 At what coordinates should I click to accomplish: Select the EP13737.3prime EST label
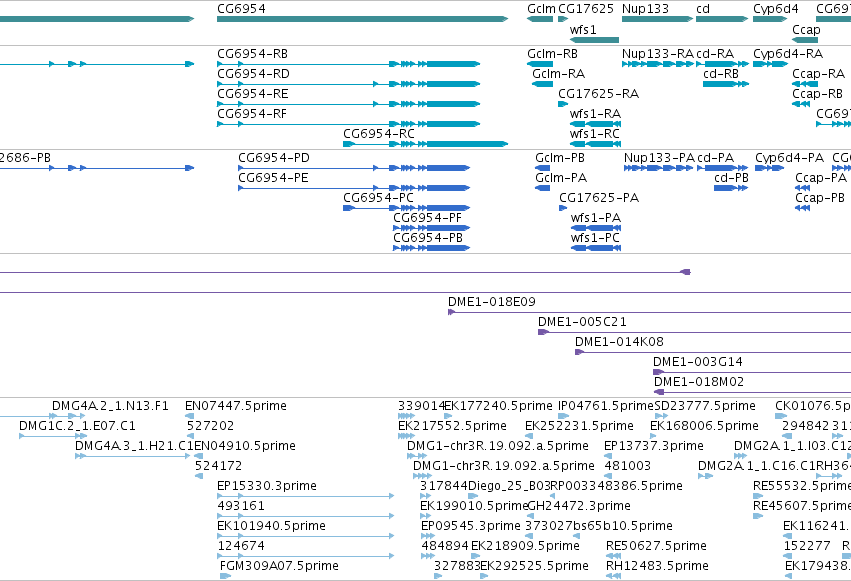(x=654, y=446)
